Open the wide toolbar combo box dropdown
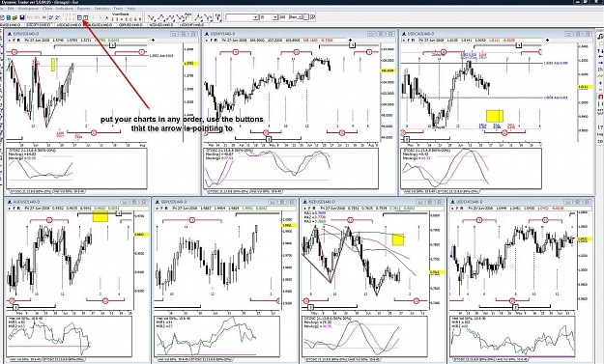This screenshot has width=604, height=364. coord(255,17)
